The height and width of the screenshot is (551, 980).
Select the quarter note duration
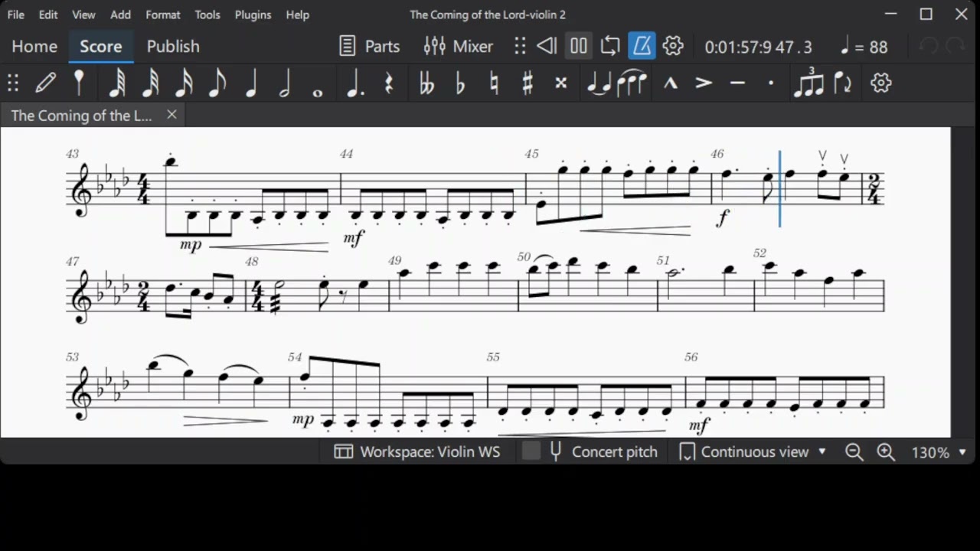251,83
